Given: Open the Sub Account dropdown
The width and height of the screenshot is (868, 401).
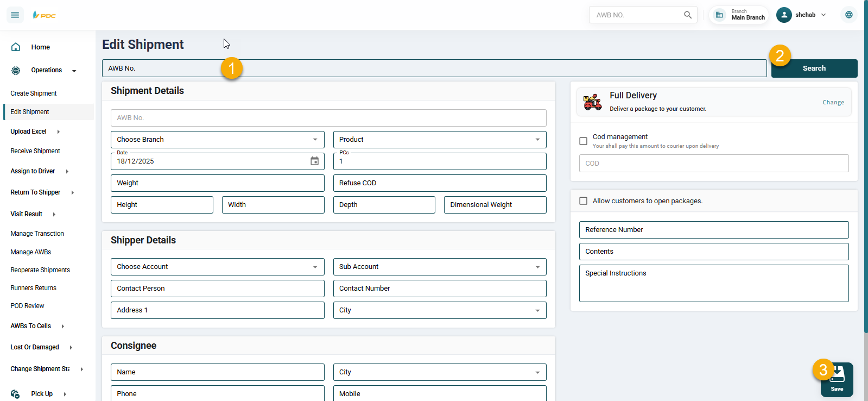Looking at the screenshot, I should [x=440, y=267].
